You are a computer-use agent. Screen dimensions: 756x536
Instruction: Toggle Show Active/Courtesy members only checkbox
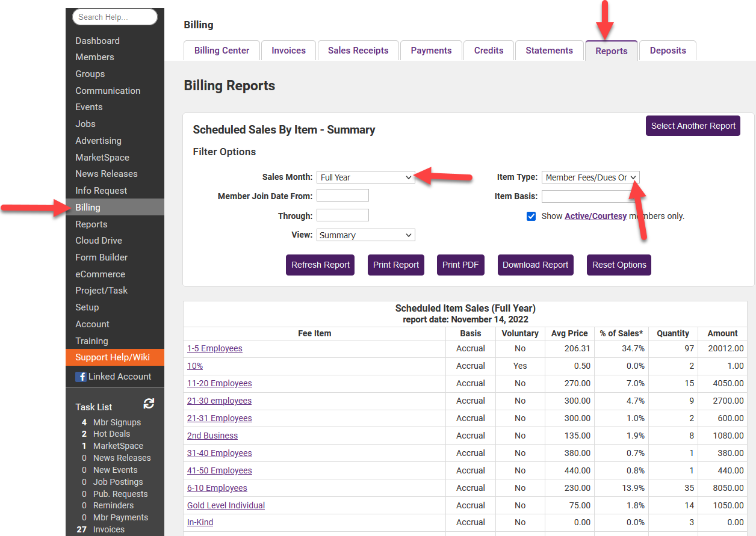[531, 216]
